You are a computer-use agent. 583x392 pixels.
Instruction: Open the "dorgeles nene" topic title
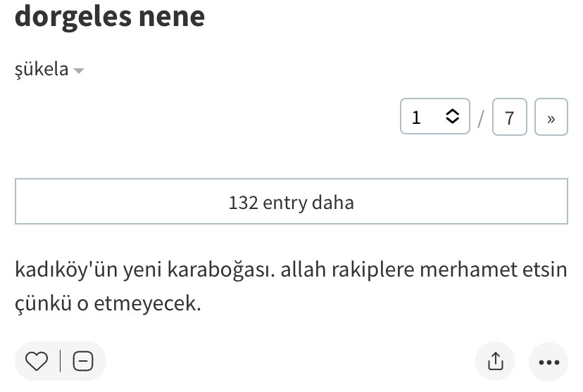[110, 15]
